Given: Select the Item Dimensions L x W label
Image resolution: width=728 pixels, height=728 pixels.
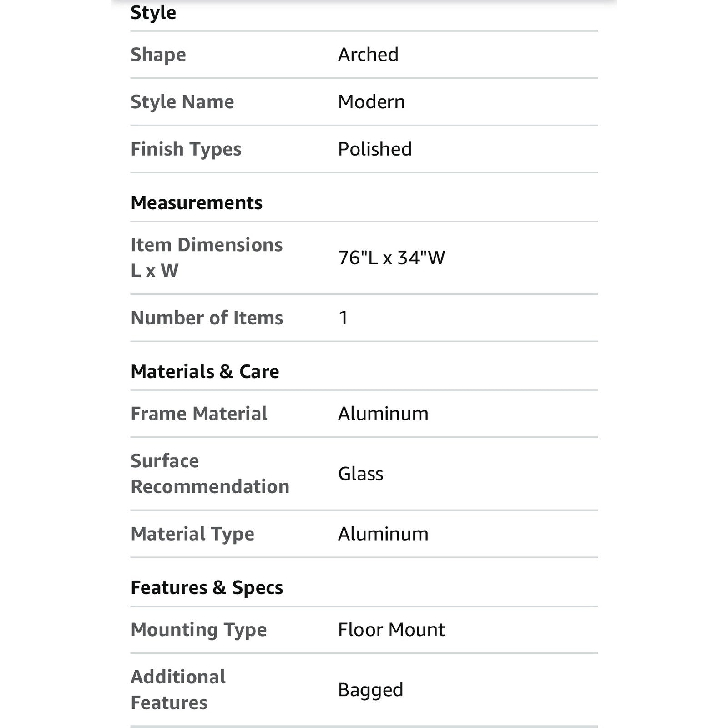Looking at the screenshot, I should pyautogui.click(x=207, y=258).
